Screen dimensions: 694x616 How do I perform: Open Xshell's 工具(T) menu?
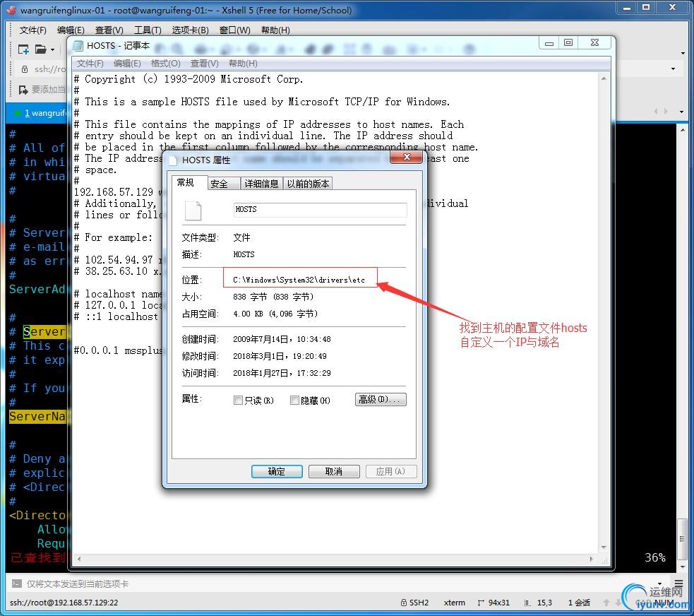[x=148, y=30]
